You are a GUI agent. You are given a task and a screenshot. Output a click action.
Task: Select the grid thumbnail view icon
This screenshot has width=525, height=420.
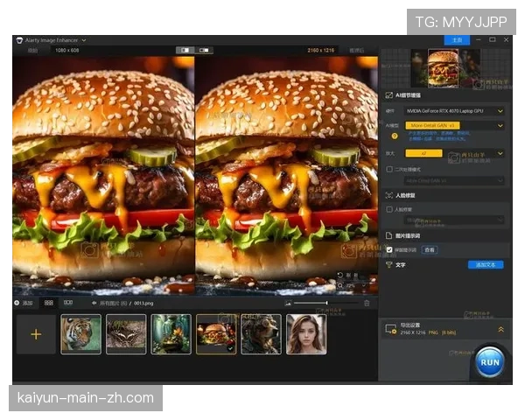[x=49, y=303]
